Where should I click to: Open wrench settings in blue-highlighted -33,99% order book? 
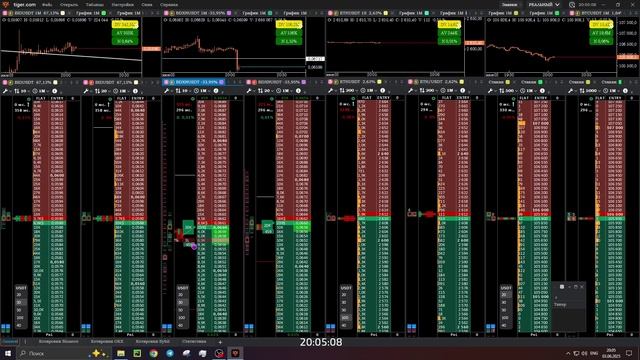click(167, 91)
